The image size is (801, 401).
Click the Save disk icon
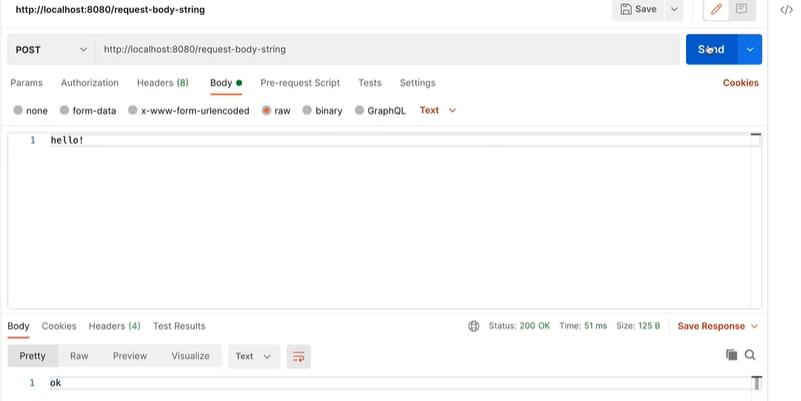point(626,9)
